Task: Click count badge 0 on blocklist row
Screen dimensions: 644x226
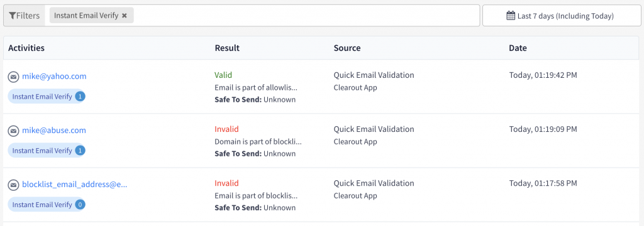Action: tap(80, 205)
